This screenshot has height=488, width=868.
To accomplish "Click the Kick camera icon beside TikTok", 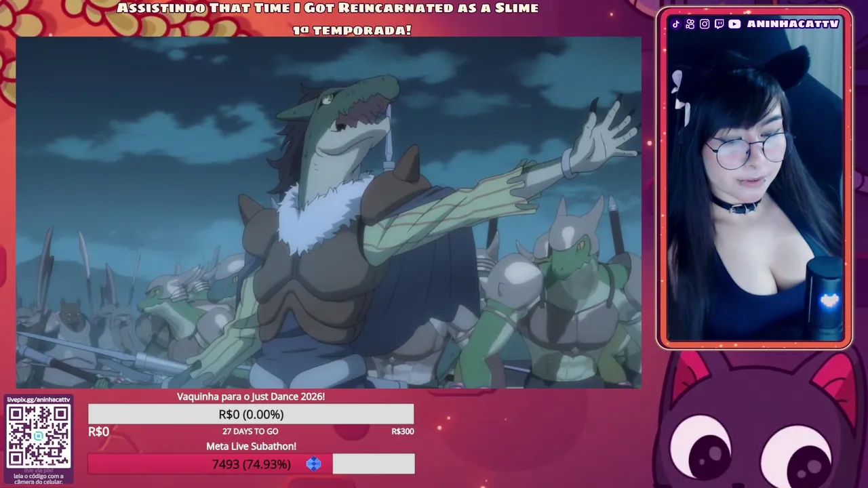I will pyautogui.click(x=690, y=24).
